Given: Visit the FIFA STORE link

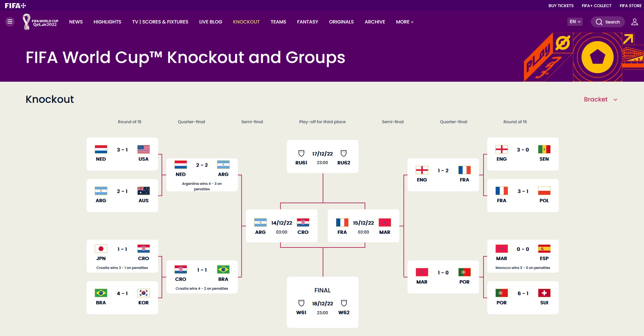Looking at the screenshot, I should click(630, 5).
